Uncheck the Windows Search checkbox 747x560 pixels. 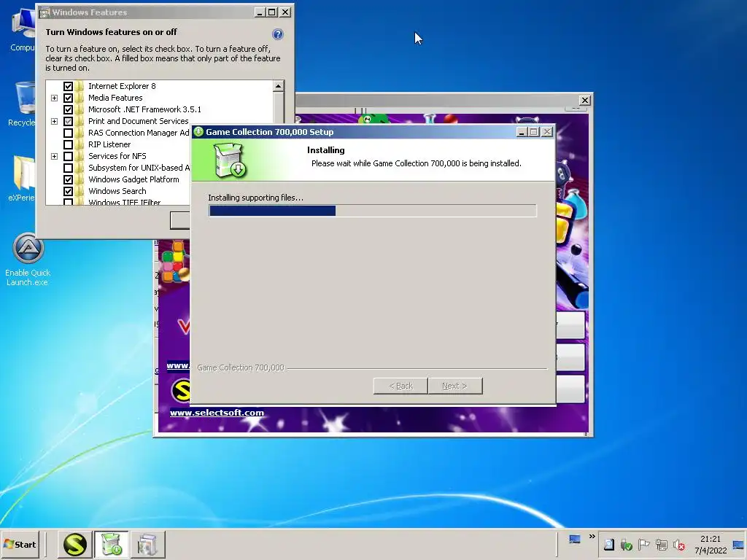click(x=68, y=192)
